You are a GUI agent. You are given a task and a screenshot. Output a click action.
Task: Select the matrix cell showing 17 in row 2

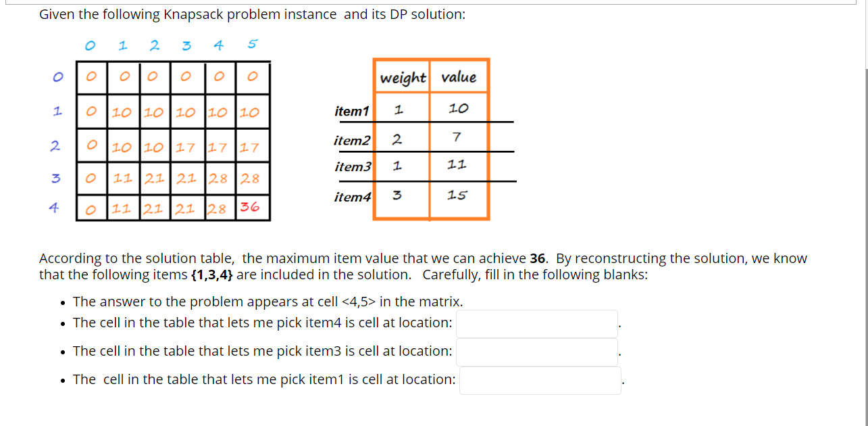point(186,145)
